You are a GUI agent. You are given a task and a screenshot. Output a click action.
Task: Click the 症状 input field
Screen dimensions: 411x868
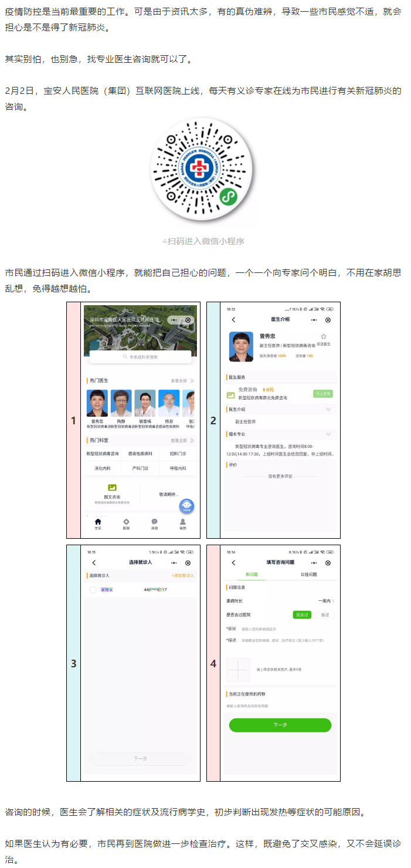coord(280,629)
